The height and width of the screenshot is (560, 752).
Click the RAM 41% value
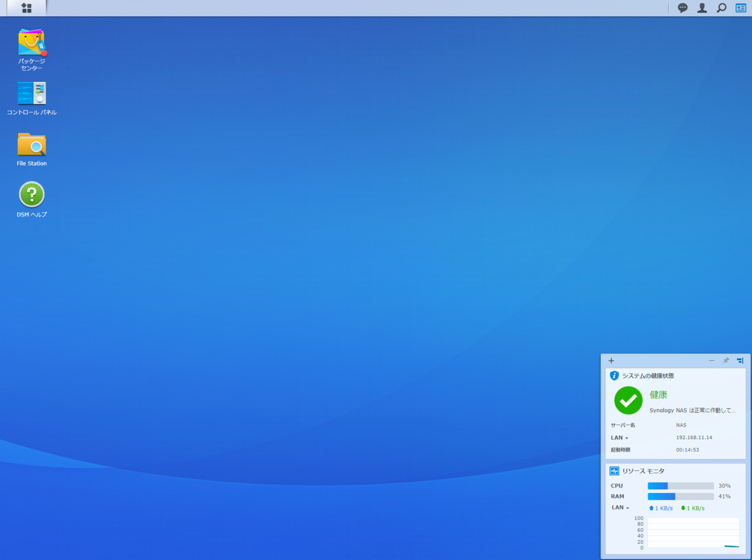pyautogui.click(x=724, y=497)
